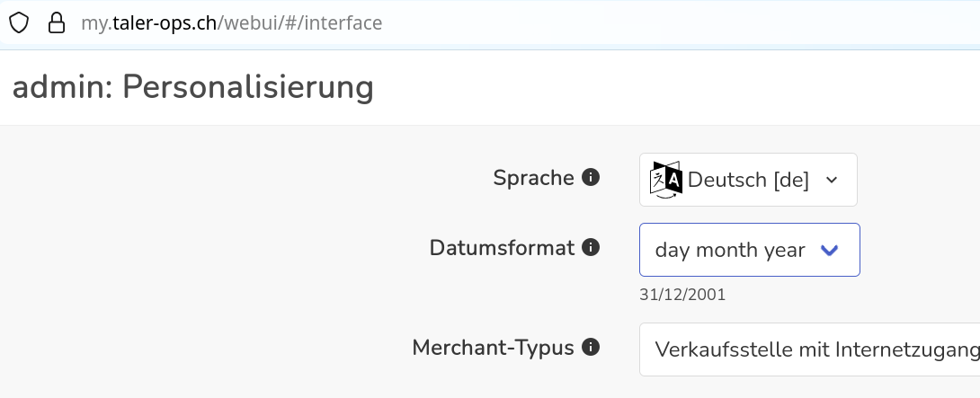Viewport: 980px width, 398px height.
Task: Click the info icon beside Sprache
Action: click(591, 178)
